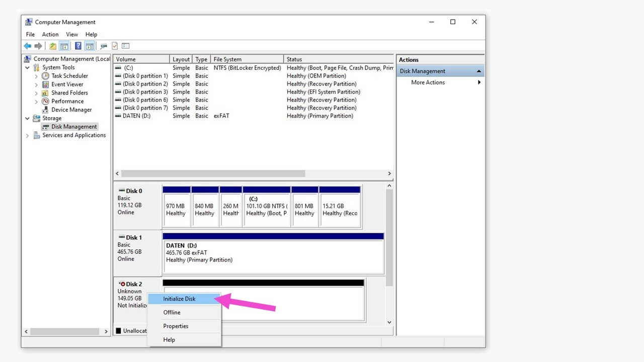This screenshot has width=644, height=362.
Task: Select the 15.21 GB recovery partition block
Action: [x=340, y=207]
